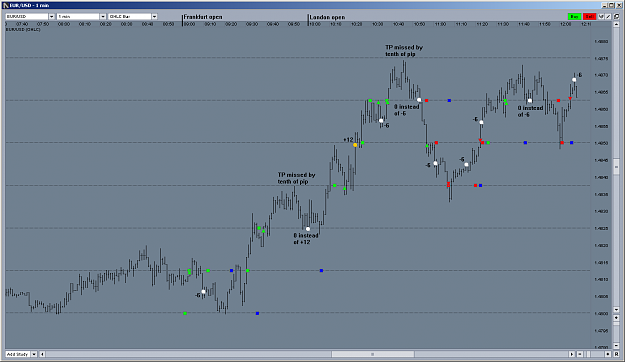Click the red Sell button
This screenshot has width=625, height=362.
point(590,16)
